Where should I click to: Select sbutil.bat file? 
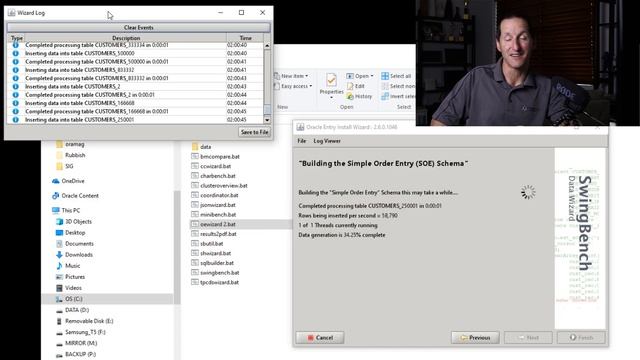click(207, 243)
